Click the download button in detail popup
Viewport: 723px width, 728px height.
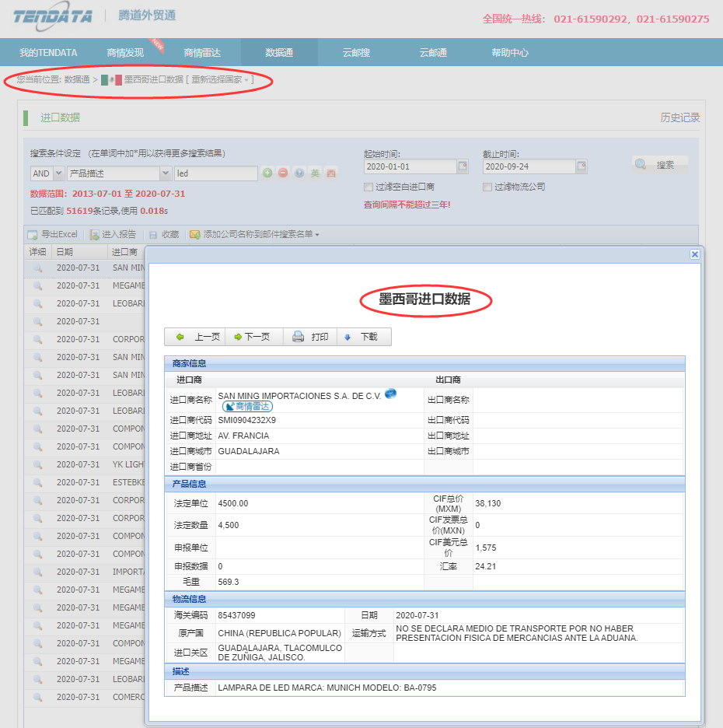[361, 337]
